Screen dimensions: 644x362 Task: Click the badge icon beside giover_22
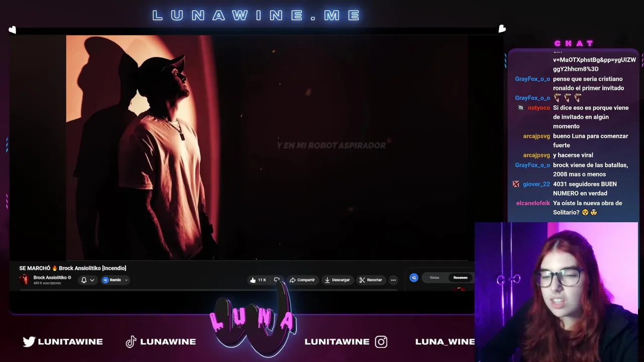click(516, 184)
